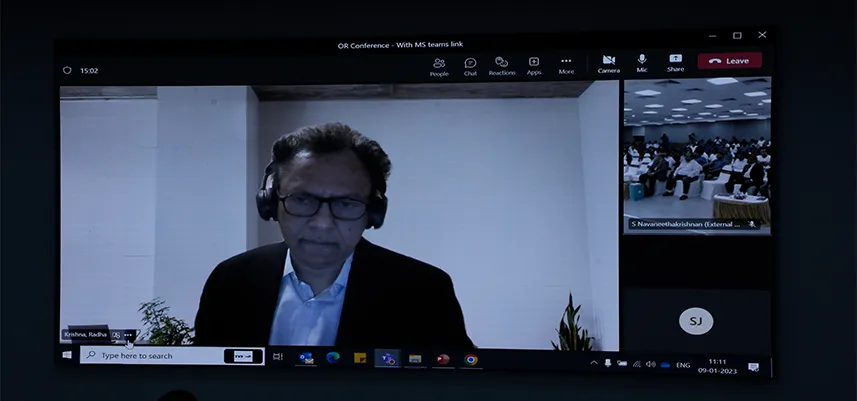Toggle the Mic in meeting controls

click(x=642, y=63)
